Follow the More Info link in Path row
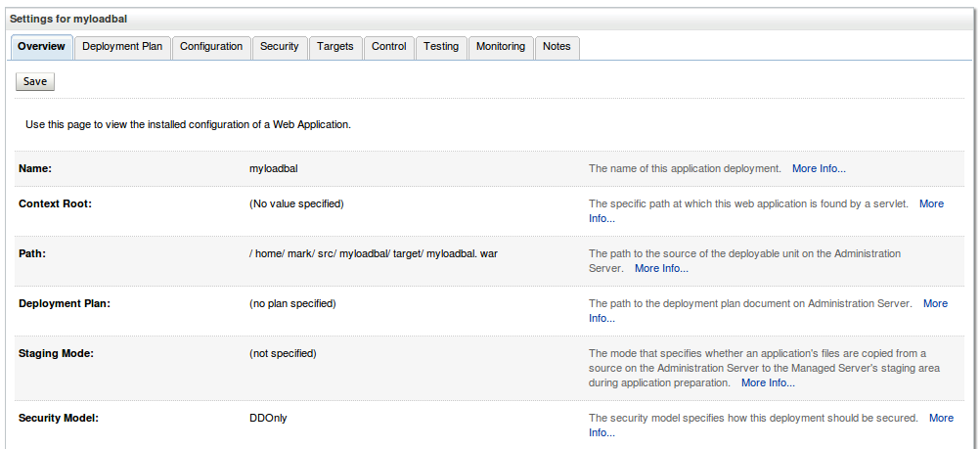Image resolution: width=980 pixels, height=449 pixels. tap(661, 268)
